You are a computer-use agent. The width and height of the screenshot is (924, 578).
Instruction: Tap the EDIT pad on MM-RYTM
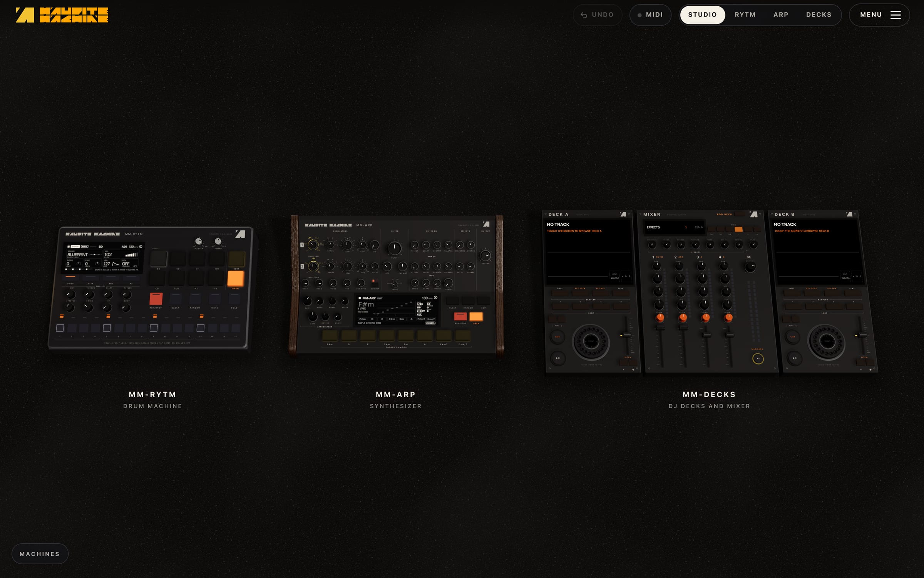236,259
